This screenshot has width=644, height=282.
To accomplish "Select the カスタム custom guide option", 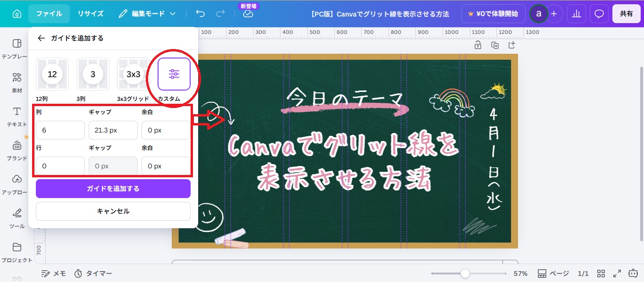I will [x=174, y=74].
